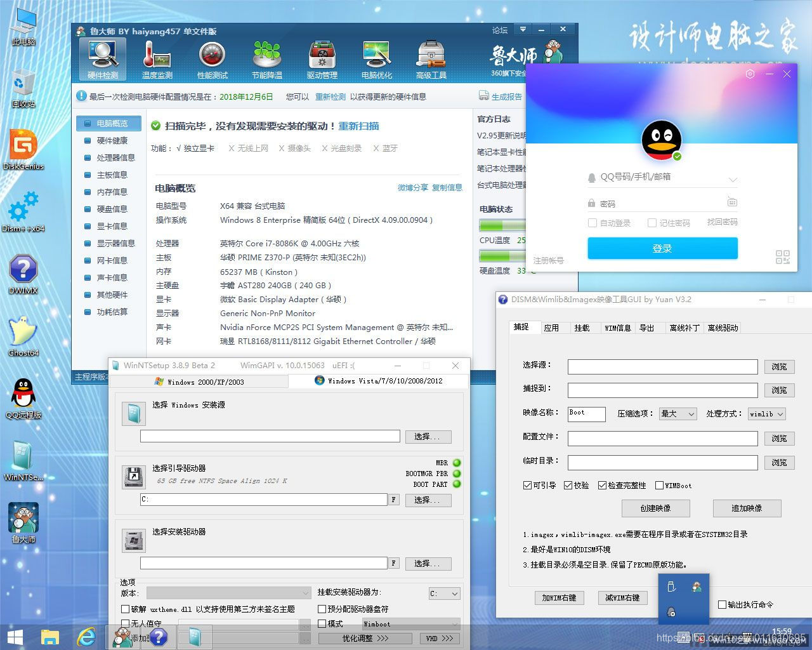This screenshot has height=650, width=812.
Task: Switch to 离线补丁 tab
Action: [684, 328]
